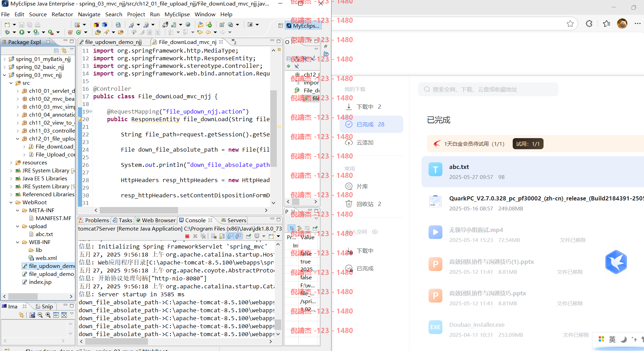Click the Open Type folder icon
Viewport: 644px width, 351px height.
[x=98, y=32]
